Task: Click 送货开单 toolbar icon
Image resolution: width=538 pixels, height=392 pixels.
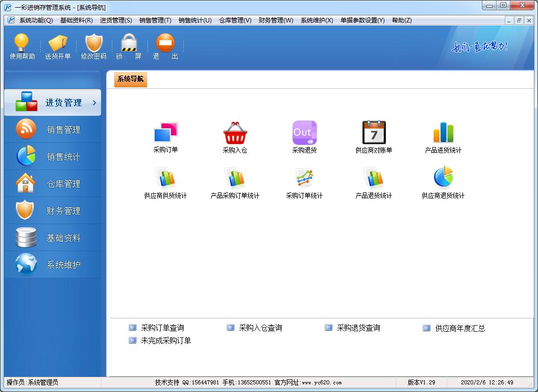Action: [58, 46]
